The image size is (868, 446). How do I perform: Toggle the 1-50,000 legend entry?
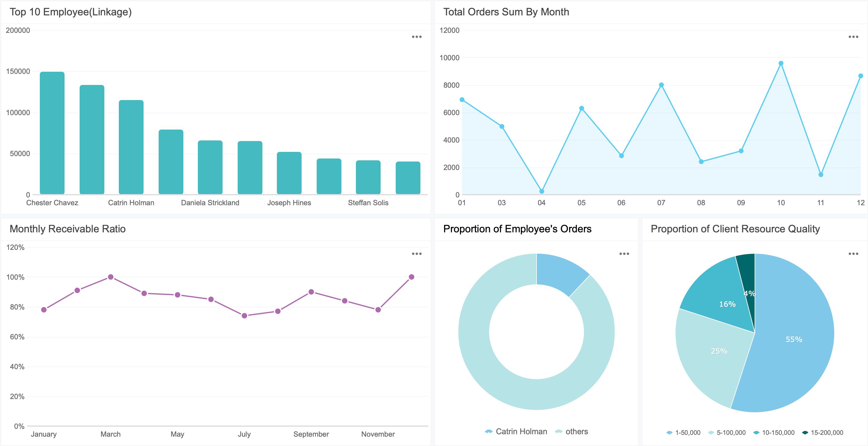pos(683,432)
